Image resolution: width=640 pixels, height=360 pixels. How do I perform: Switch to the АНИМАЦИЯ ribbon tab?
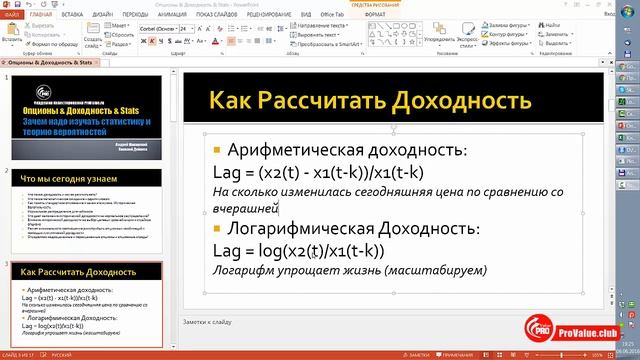click(x=172, y=15)
